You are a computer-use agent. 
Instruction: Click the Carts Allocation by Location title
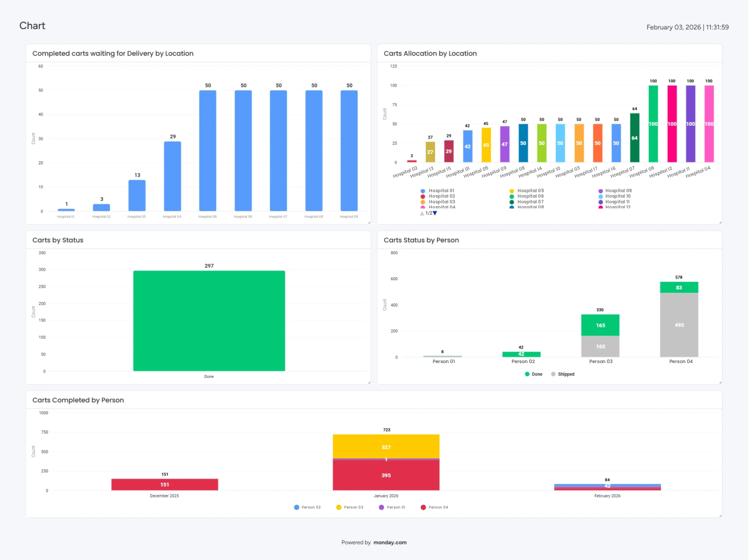pyautogui.click(x=430, y=54)
